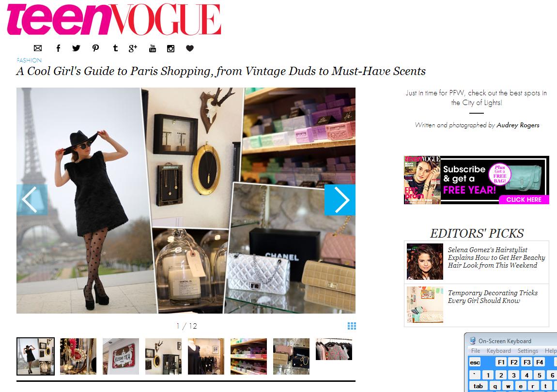Open Selena Gomez's Hairstylist article

(x=496, y=257)
